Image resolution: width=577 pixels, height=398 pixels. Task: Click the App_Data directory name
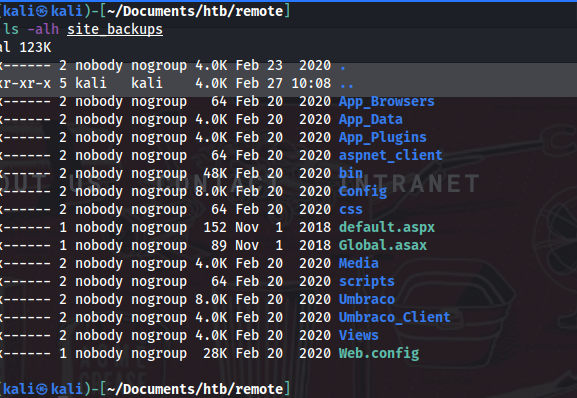click(x=371, y=120)
